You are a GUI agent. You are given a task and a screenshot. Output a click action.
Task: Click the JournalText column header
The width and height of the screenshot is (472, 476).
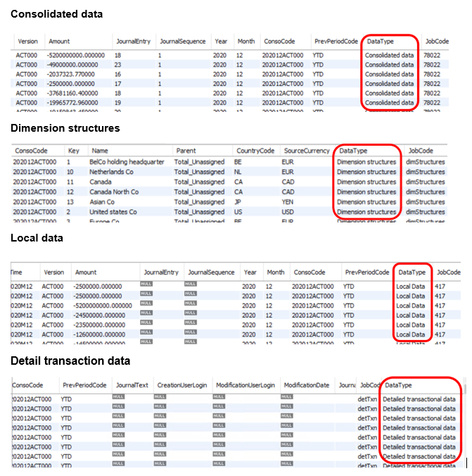coord(132,385)
